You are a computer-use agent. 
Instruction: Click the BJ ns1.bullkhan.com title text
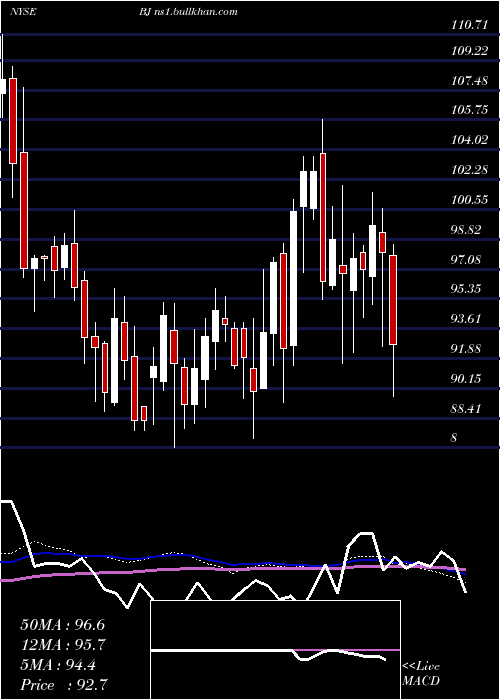pos(188,12)
